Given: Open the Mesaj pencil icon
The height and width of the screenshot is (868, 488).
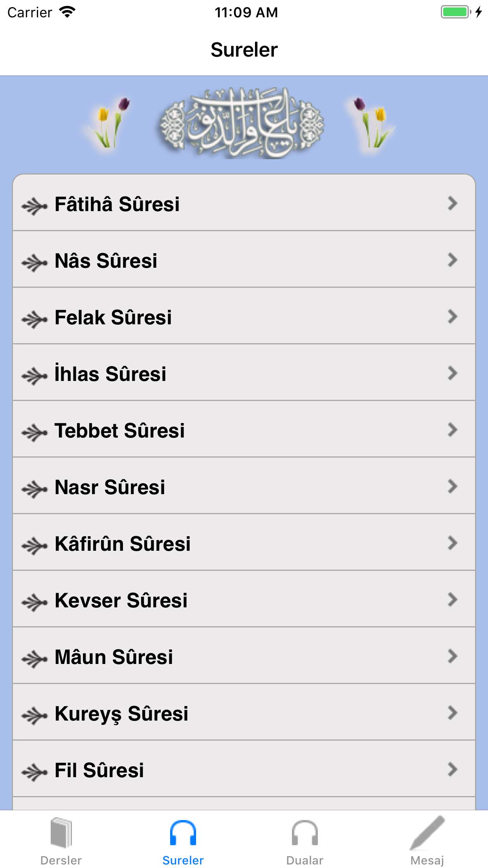Looking at the screenshot, I should pyautogui.click(x=427, y=833).
